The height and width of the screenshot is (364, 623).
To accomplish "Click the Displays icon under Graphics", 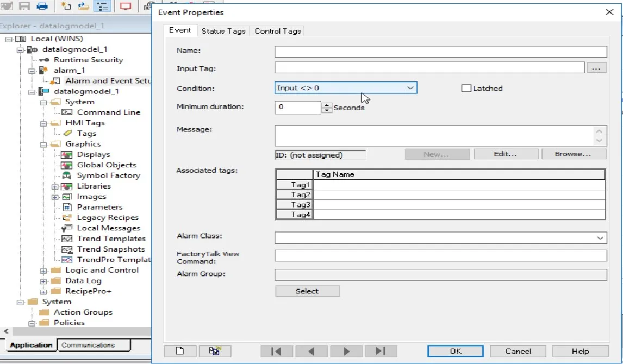I will click(x=67, y=154).
